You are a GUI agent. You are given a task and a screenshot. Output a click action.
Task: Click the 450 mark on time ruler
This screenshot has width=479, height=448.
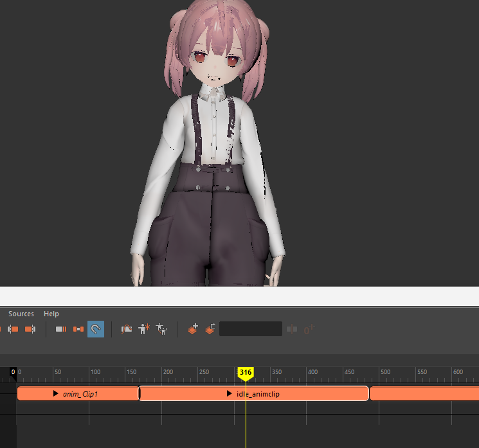(x=349, y=372)
